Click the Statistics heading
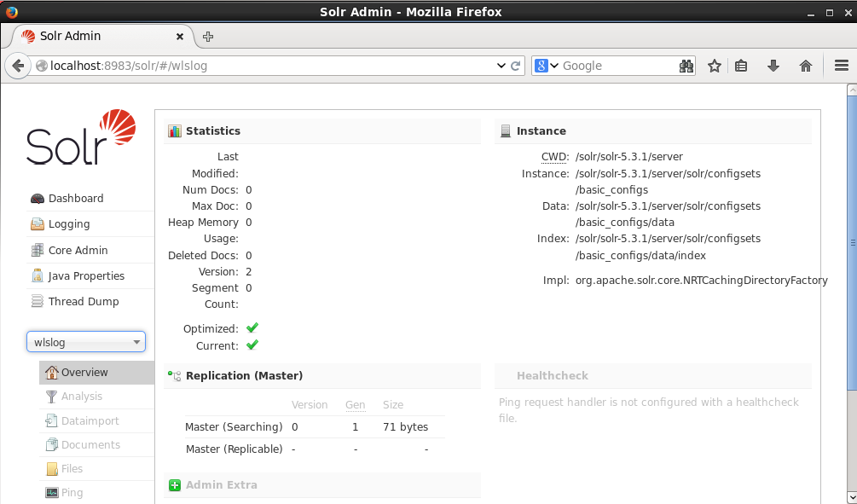This screenshot has height=504, width=857. point(213,131)
